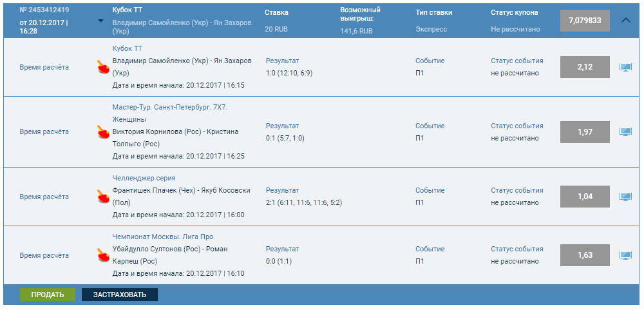644x310 pixels.
Task: Click table tennis icon beside Франтишек Плачек match
Action: pyautogui.click(x=102, y=196)
